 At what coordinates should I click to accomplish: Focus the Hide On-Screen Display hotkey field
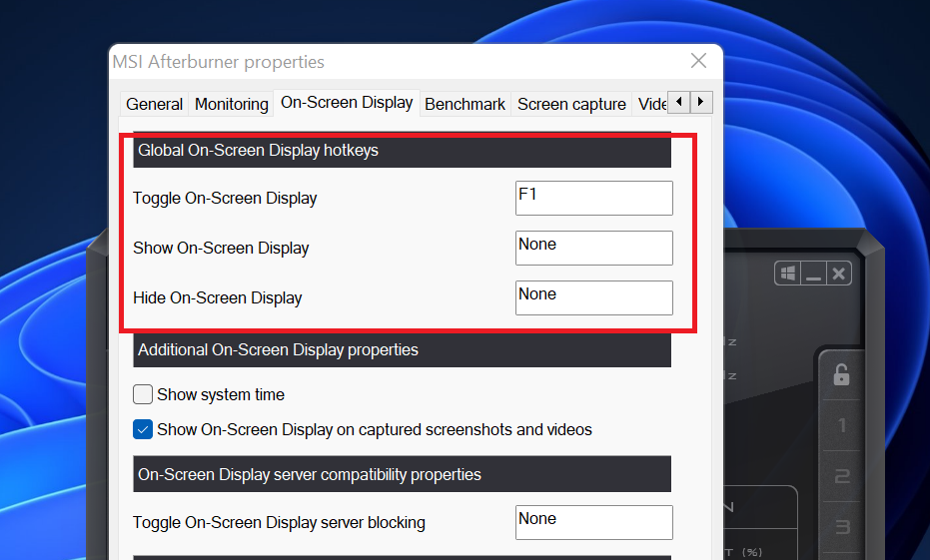[x=593, y=297]
